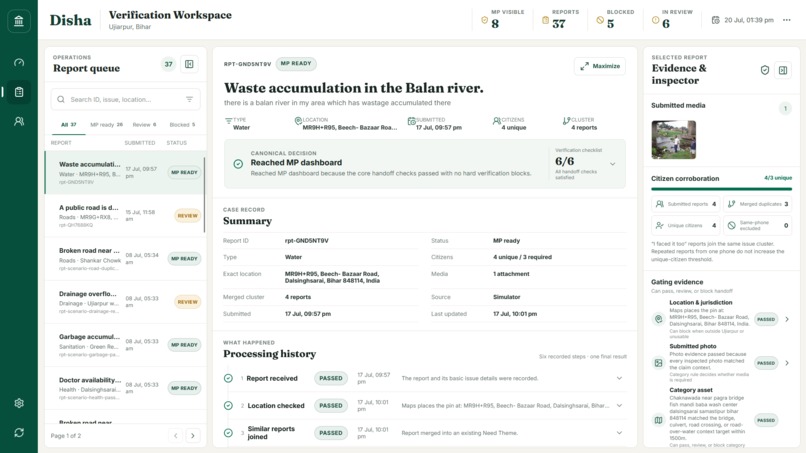The height and width of the screenshot is (453, 806).
Task: Click the Similar reports joined check icon
Action: pos(228,433)
